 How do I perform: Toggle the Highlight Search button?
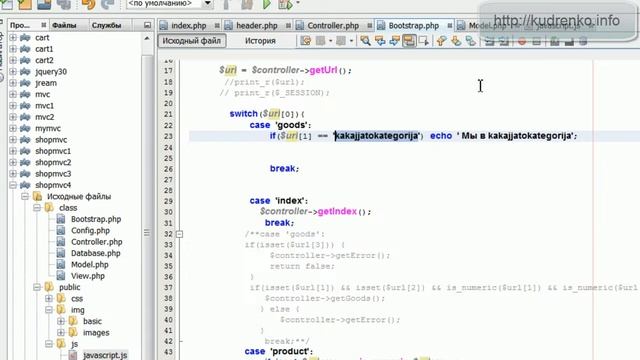[x=409, y=41]
